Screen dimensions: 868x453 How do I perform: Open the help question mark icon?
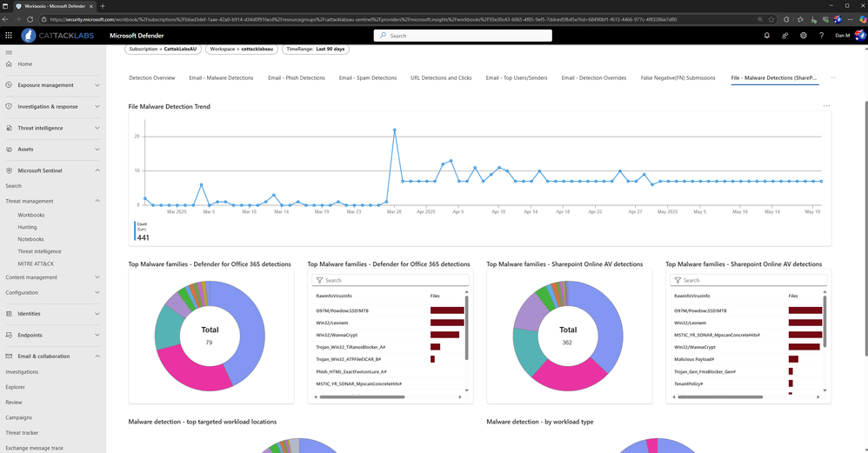pos(822,36)
